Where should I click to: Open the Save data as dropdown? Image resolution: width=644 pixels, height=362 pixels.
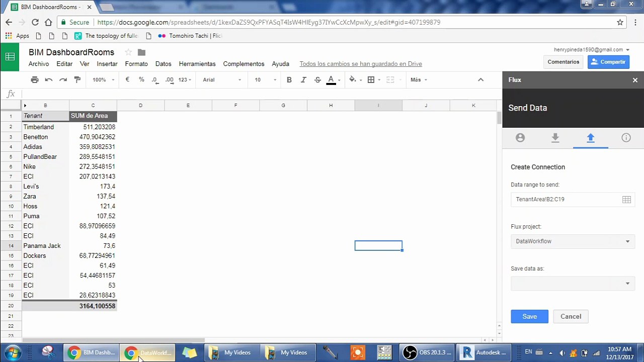click(573, 284)
